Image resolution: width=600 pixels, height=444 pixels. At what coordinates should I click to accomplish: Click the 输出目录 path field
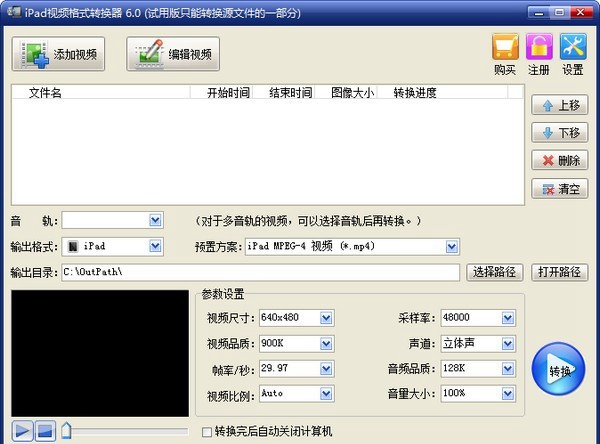pyautogui.click(x=261, y=272)
